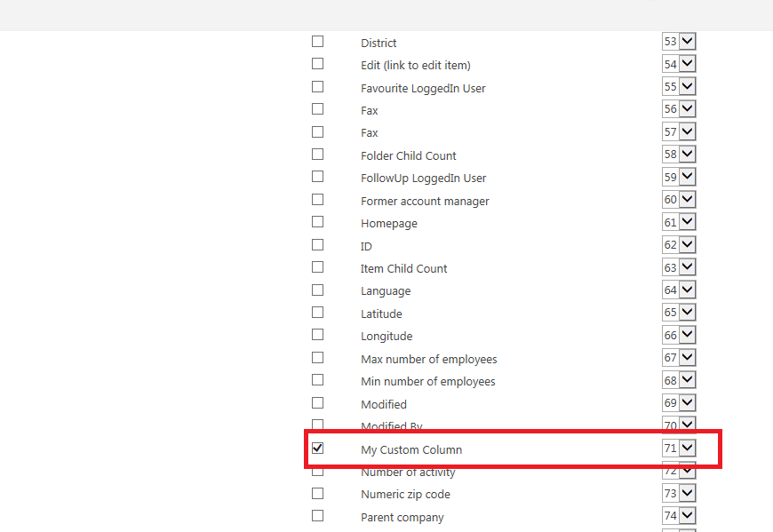The width and height of the screenshot is (773, 532).
Task: Enable the Numeric zip code checkbox
Action: coord(317,493)
